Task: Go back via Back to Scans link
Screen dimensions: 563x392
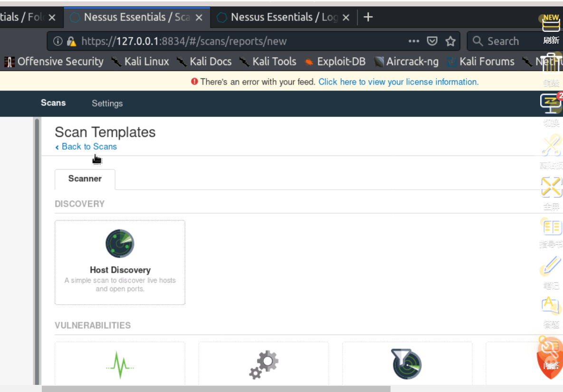Action: pos(86,146)
